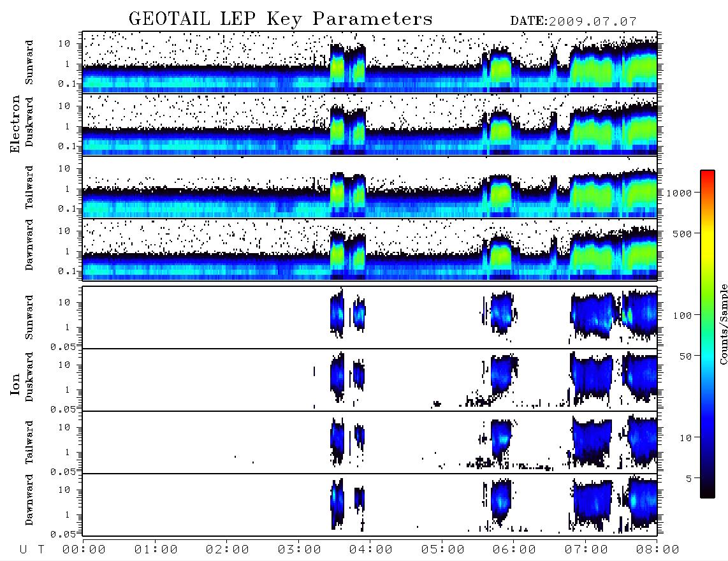
Task: Click the Ion Dawnward spectrogram panel
Action: tap(370, 505)
